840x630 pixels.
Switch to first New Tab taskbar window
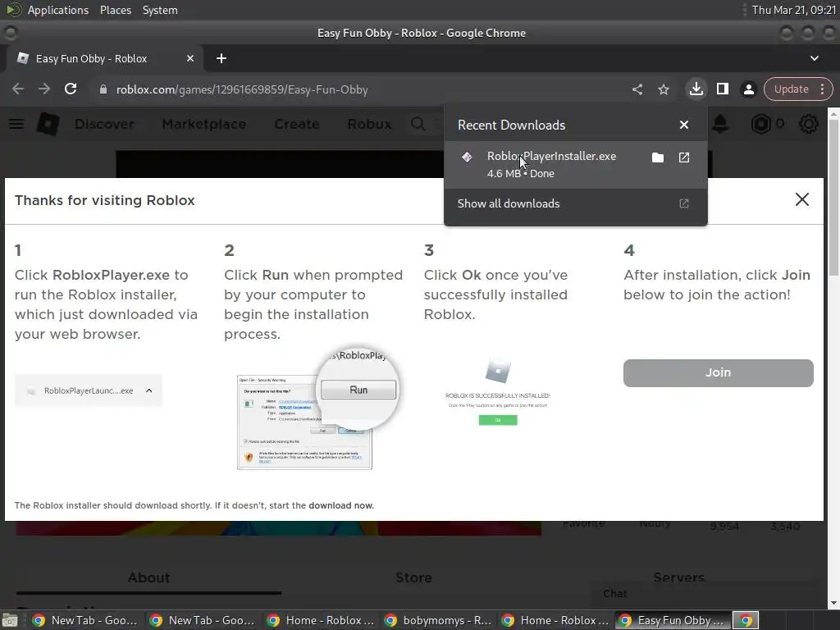[84, 620]
